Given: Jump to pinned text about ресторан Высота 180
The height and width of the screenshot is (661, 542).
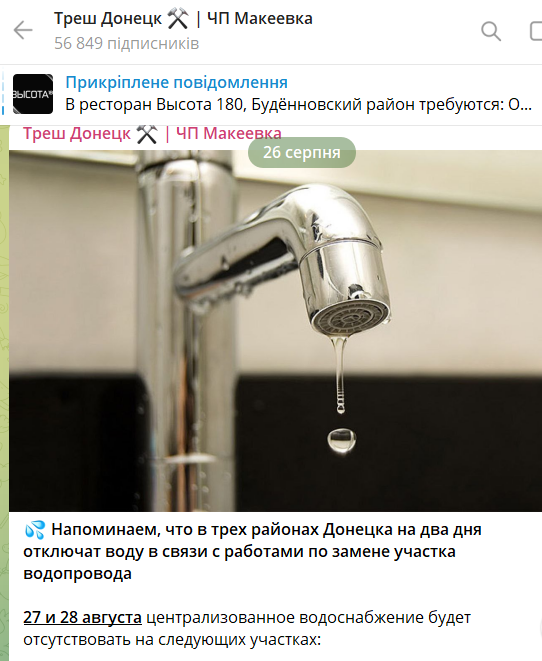Looking at the screenshot, I should pos(298,105).
